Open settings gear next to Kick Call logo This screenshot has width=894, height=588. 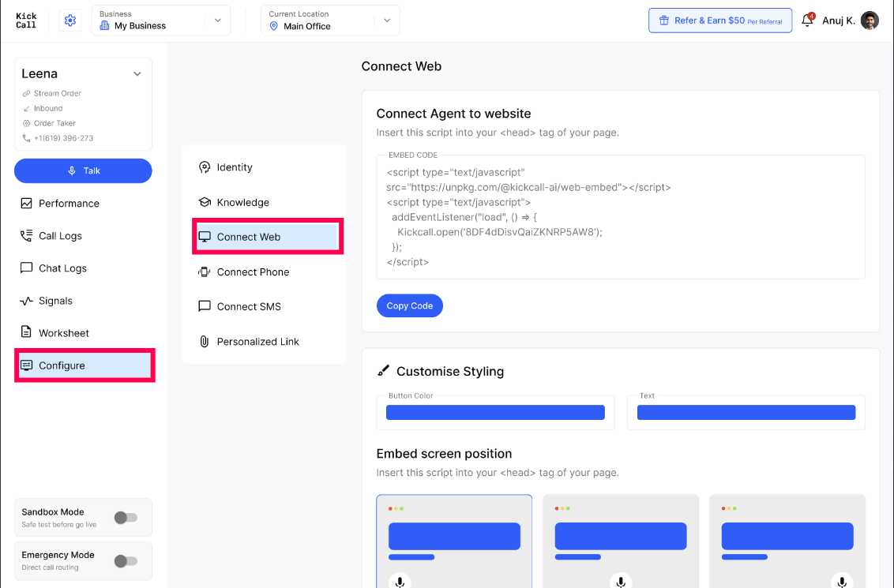pos(70,21)
